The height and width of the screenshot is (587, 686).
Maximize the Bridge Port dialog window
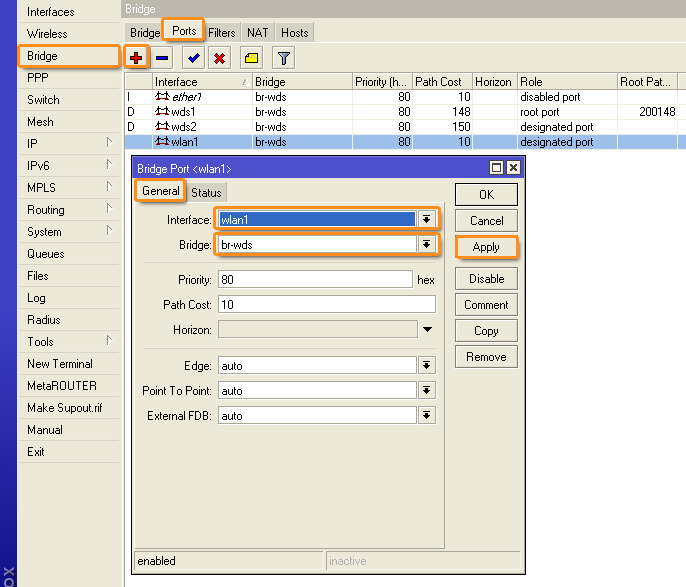point(496,168)
